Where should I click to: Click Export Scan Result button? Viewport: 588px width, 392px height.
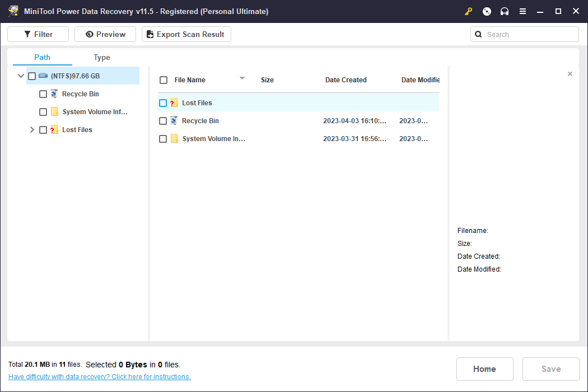(186, 34)
